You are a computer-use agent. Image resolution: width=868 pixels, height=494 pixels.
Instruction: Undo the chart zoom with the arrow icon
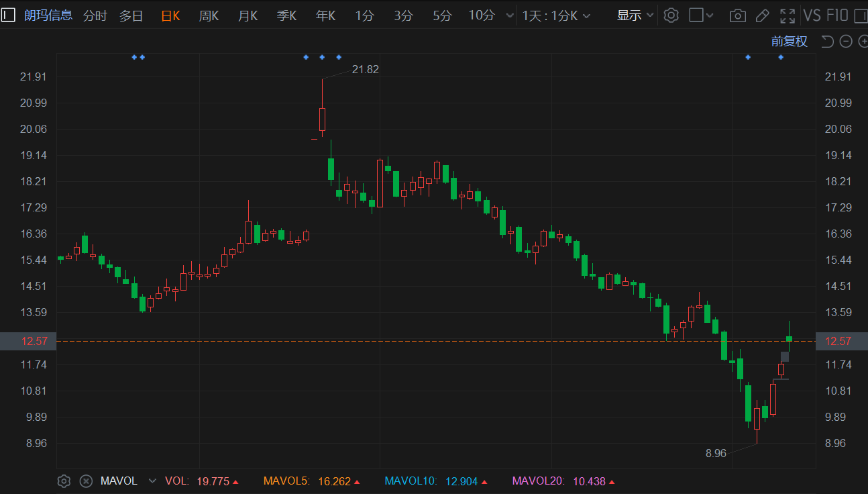pyautogui.click(x=828, y=42)
